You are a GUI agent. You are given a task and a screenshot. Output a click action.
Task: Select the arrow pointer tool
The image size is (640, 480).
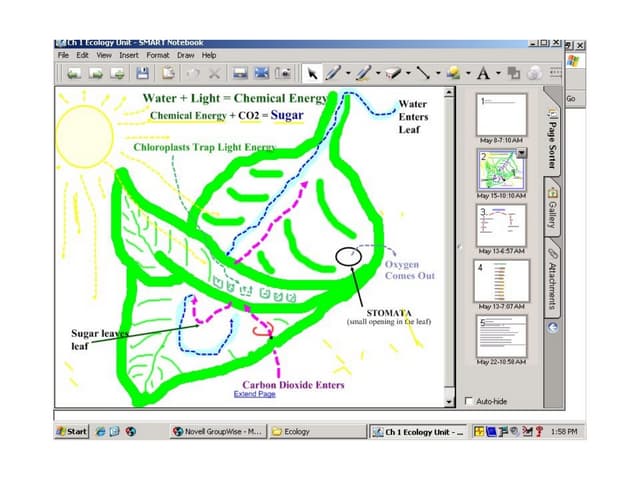tap(312, 73)
